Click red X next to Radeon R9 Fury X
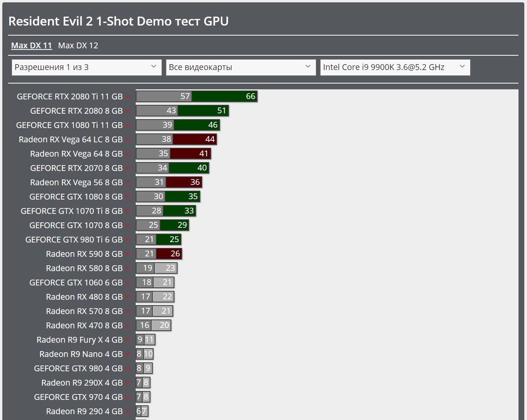This screenshot has width=527, height=420. coord(128,340)
